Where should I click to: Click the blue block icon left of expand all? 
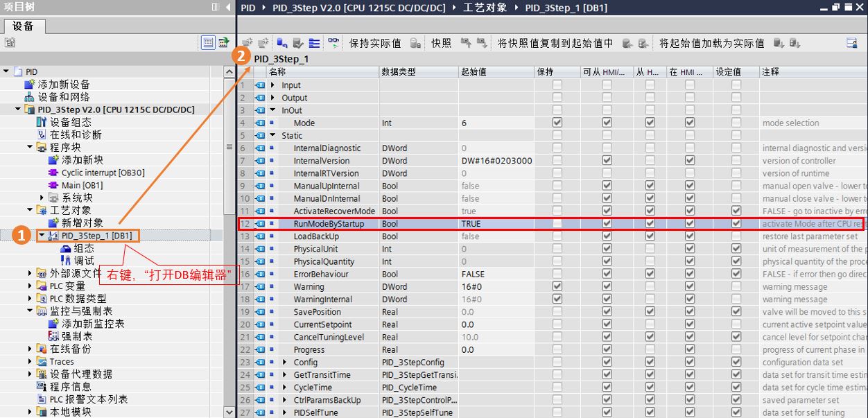coord(282,43)
